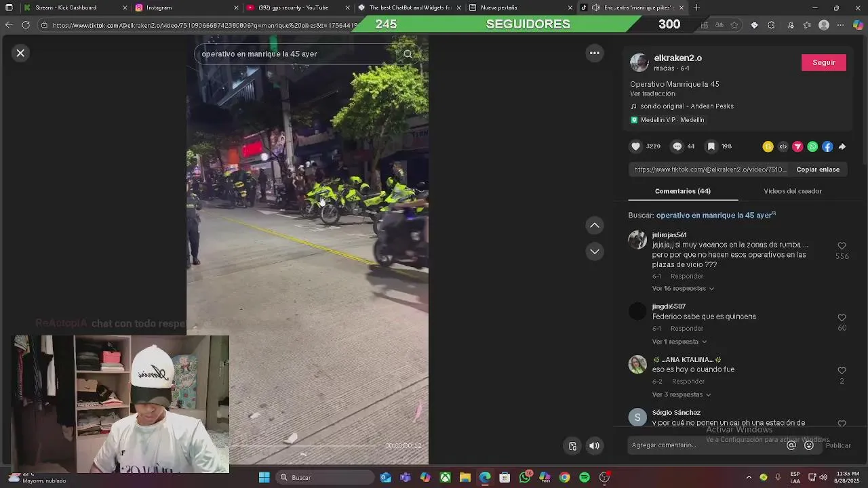Open more share options arrow
Screen dimensions: 868x488
(x=842, y=146)
